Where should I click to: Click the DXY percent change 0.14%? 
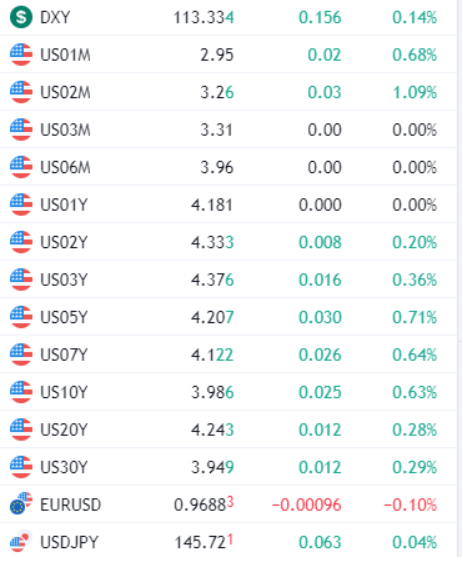tap(415, 17)
